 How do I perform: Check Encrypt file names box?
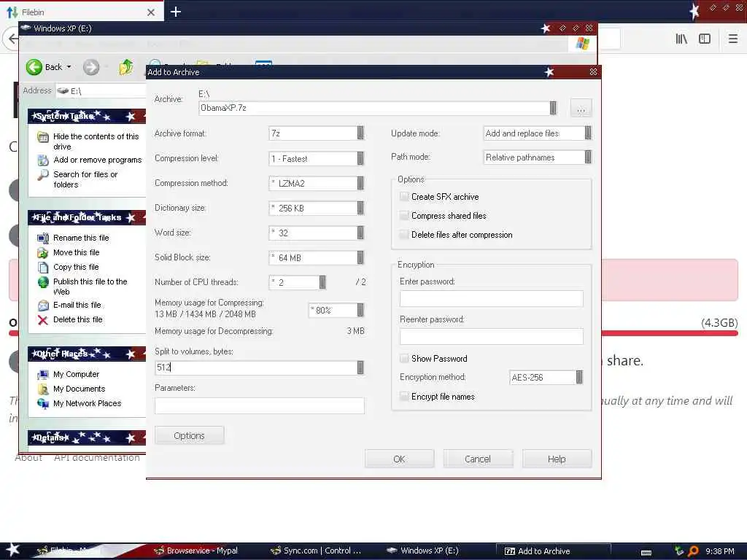[x=404, y=397]
